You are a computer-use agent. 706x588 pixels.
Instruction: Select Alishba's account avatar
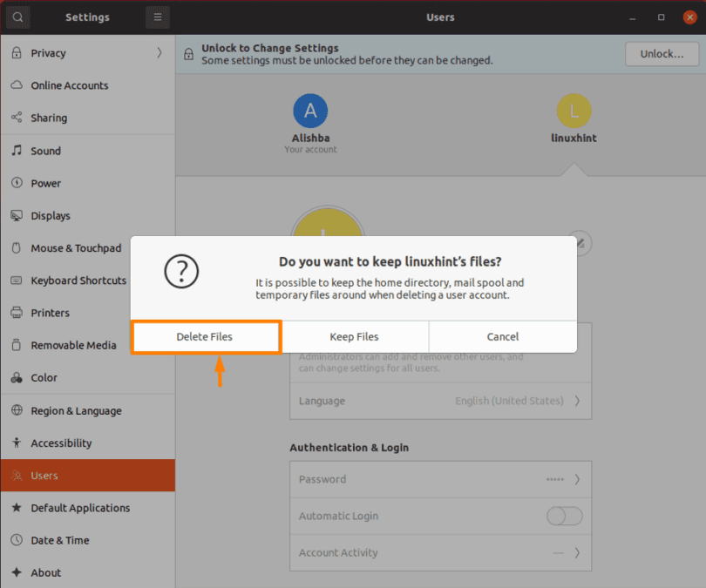[310, 110]
